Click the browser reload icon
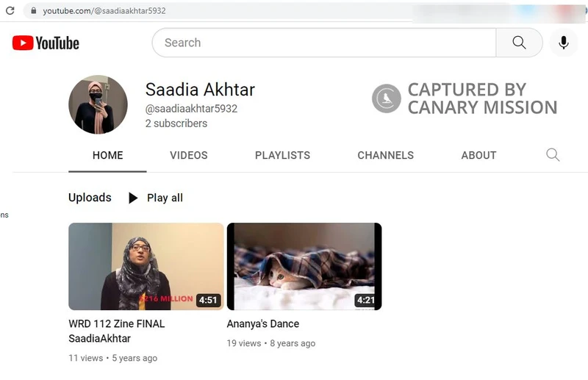 pyautogui.click(x=10, y=10)
